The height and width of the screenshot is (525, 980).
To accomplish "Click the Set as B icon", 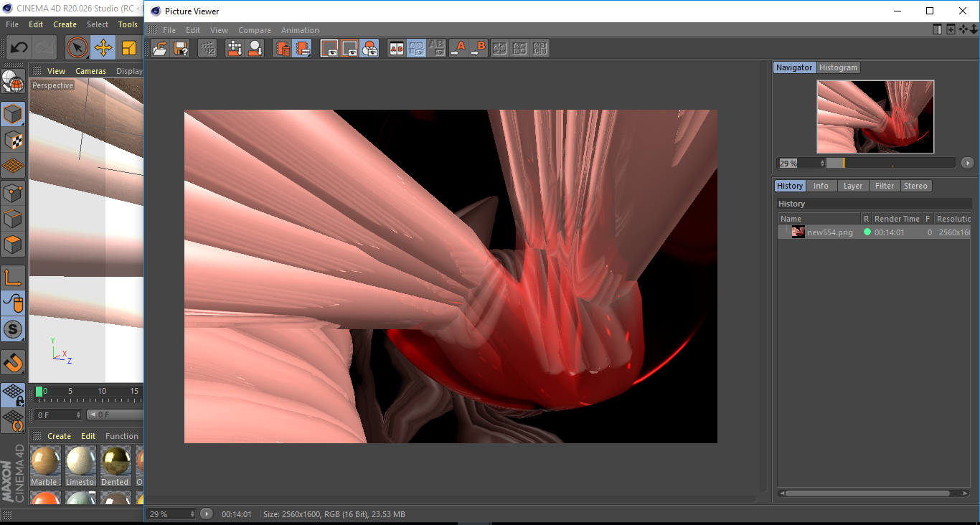I will [478, 49].
